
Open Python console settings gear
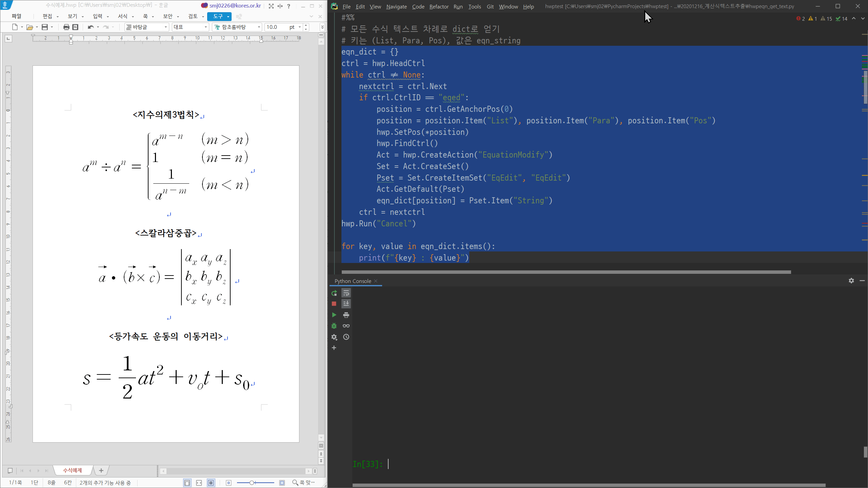(x=334, y=337)
